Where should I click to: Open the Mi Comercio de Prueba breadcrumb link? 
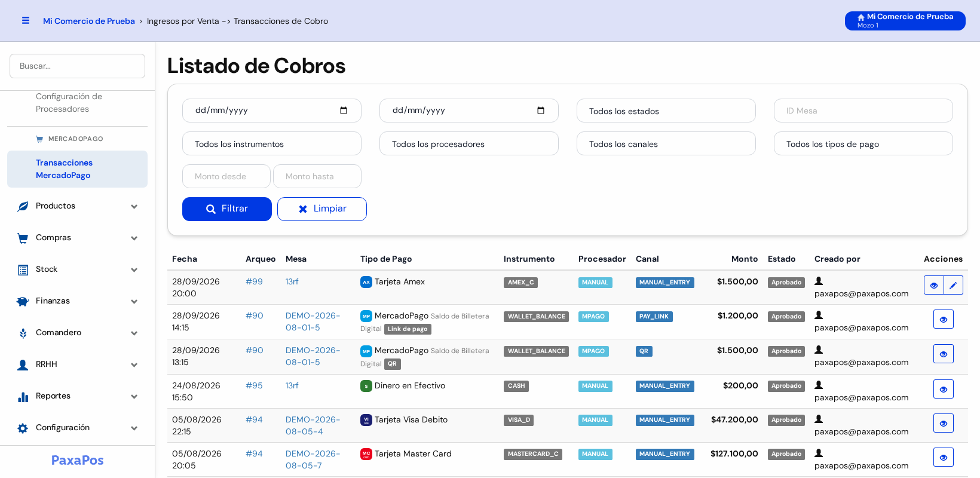click(89, 21)
